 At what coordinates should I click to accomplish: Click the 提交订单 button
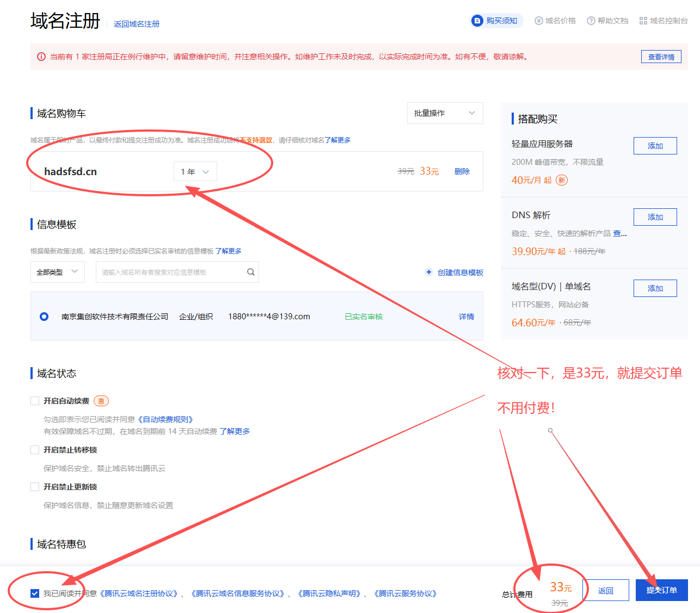661,590
